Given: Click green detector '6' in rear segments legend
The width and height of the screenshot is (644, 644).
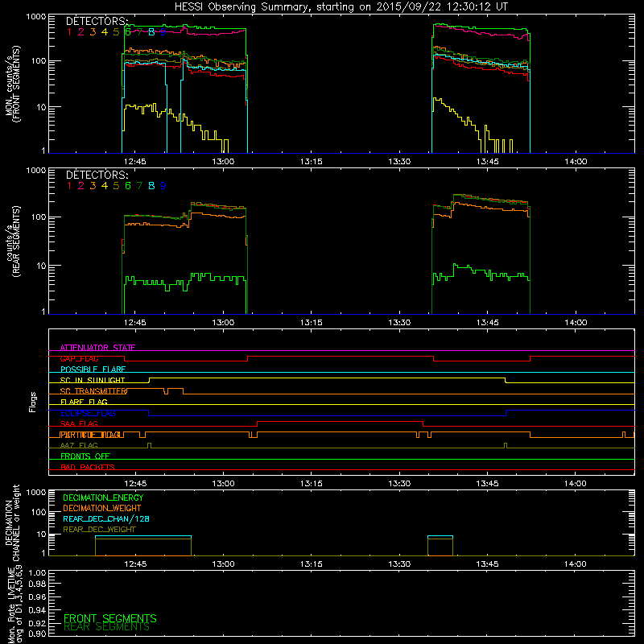Looking at the screenshot, I should coord(128,186).
